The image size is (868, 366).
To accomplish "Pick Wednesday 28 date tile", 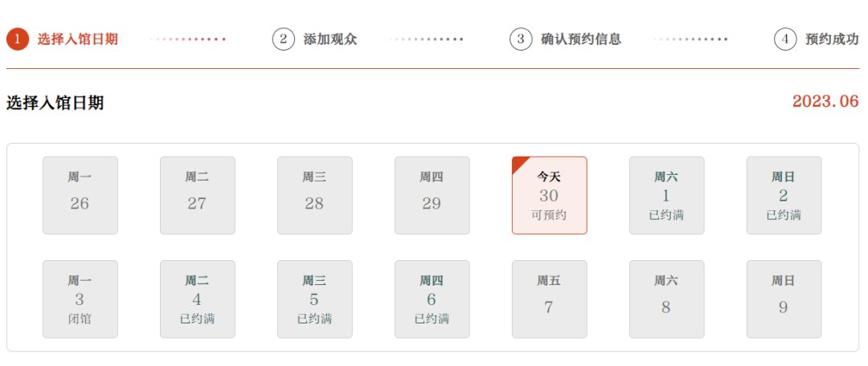I will tap(315, 195).
